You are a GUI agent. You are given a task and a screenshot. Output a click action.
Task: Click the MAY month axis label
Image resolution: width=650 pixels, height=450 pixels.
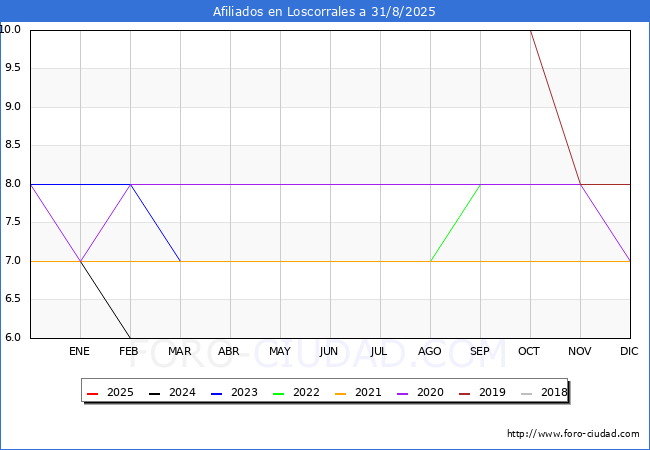point(280,351)
